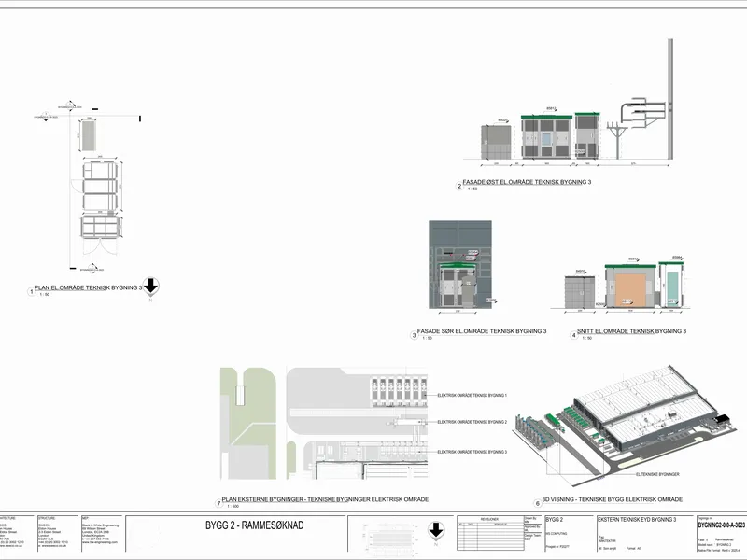Select the view number 1 circle marker
Viewport: 747px width, 560px height.
32,291
